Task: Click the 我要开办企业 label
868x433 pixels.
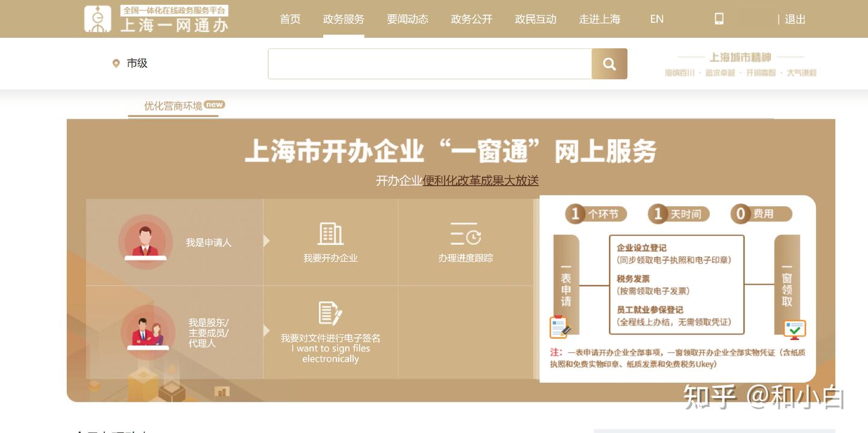Action: click(x=330, y=258)
